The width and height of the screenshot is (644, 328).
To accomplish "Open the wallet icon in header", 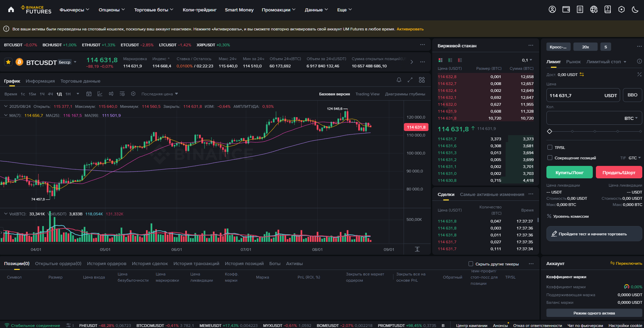I will pyautogui.click(x=566, y=10).
